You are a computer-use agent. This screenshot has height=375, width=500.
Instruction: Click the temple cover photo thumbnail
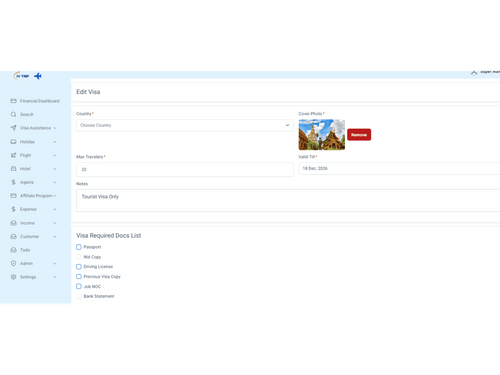coord(322,135)
